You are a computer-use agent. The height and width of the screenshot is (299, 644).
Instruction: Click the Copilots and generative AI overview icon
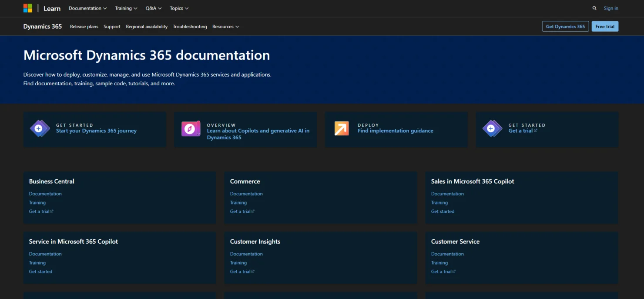click(x=190, y=129)
